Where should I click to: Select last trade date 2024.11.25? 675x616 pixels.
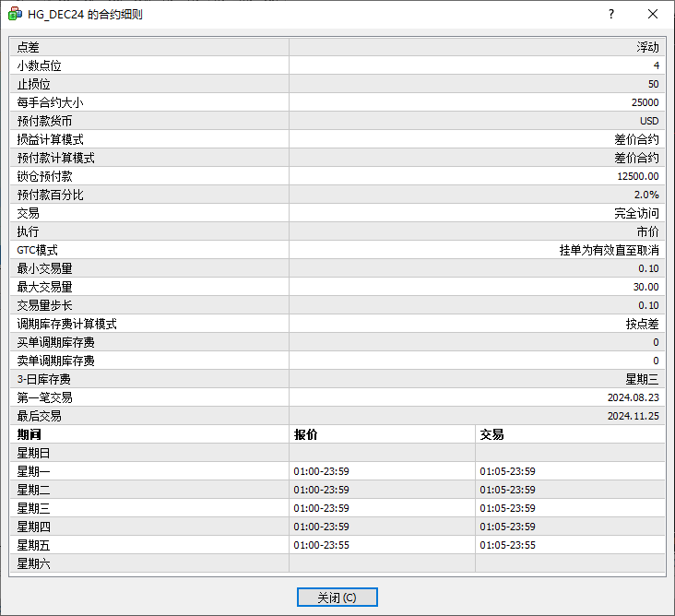(633, 416)
